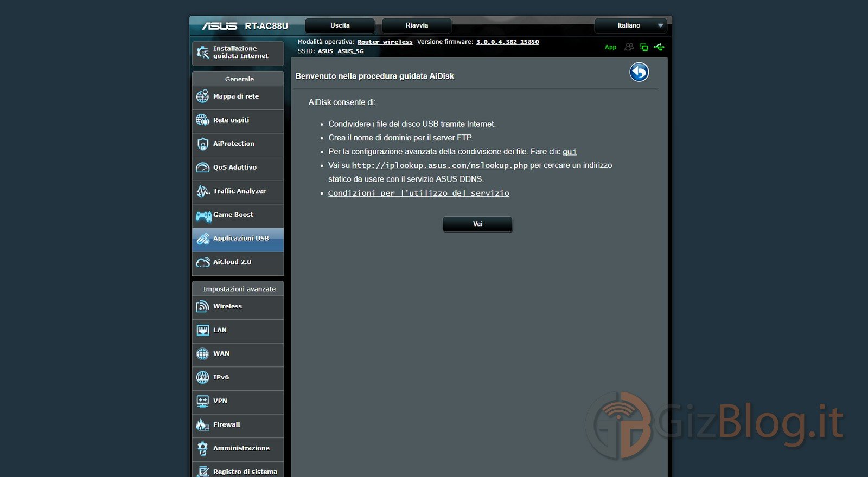
Task: Click the Installazione guidata Internet wizard icon
Action: point(203,53)
